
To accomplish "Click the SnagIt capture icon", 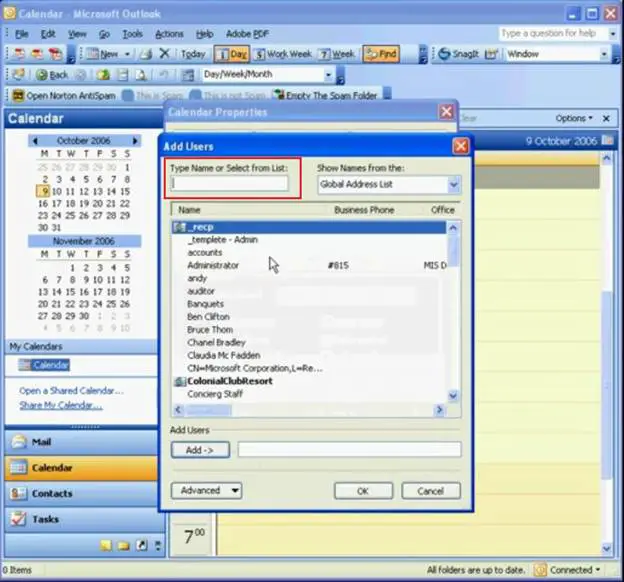I will tap(458, 54).
